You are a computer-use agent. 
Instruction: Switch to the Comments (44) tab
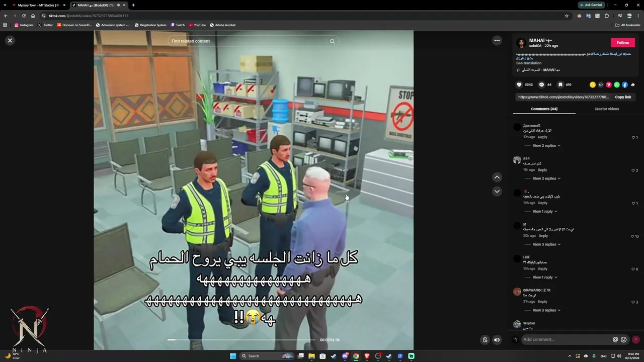(544, 109)
